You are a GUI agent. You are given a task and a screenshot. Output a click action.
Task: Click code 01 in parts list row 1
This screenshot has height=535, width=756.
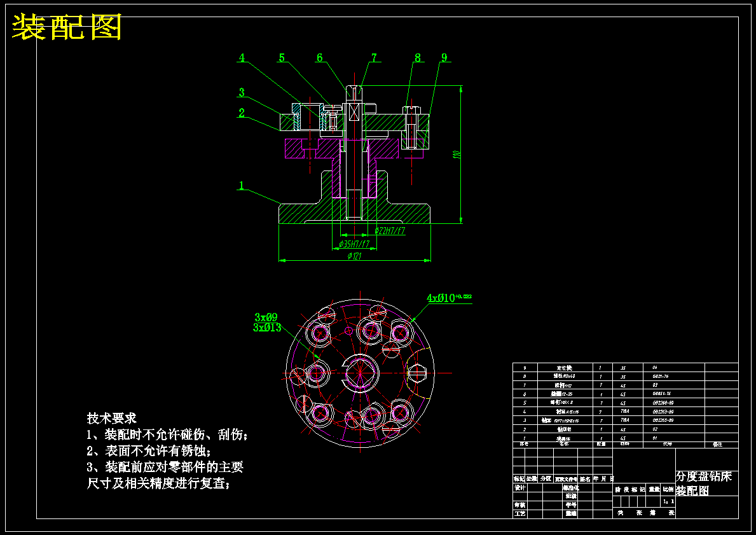(x=655, y=438)
